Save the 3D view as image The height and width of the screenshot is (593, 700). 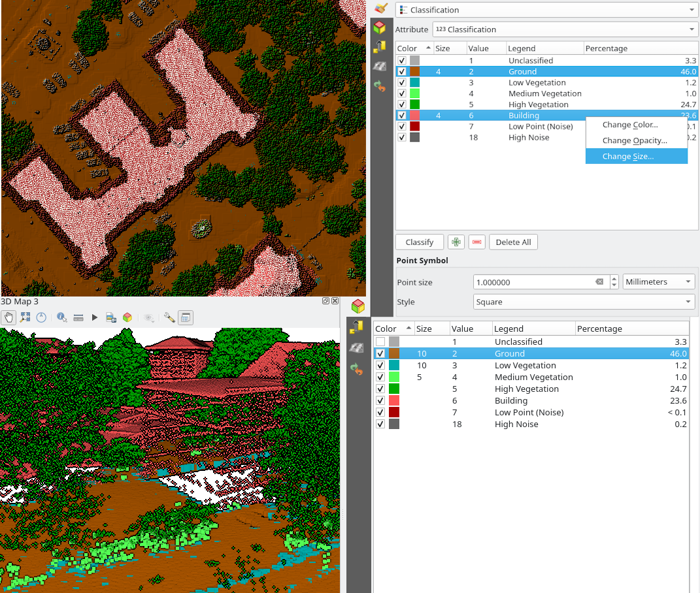click(x=111, y=317)
